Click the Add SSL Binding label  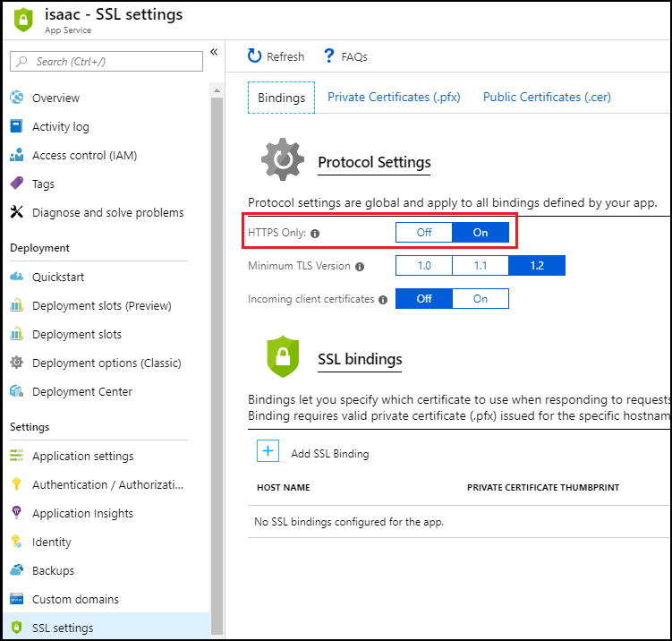(x=330, y=454)
